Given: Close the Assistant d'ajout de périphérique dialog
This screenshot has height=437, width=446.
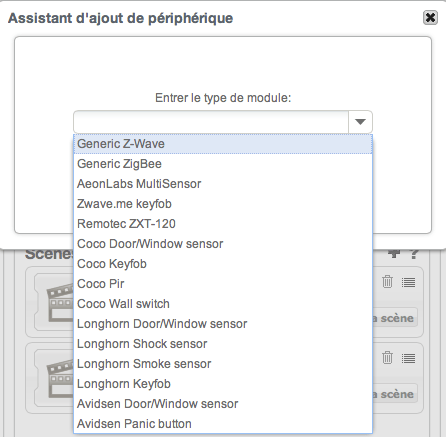Looking at the screenshot, I should point(430,17).
